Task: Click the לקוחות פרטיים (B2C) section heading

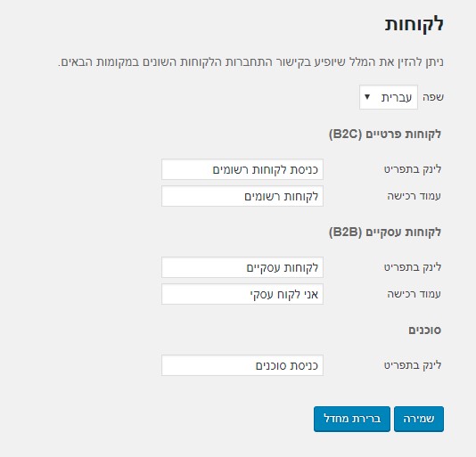Action: [385, 135]
